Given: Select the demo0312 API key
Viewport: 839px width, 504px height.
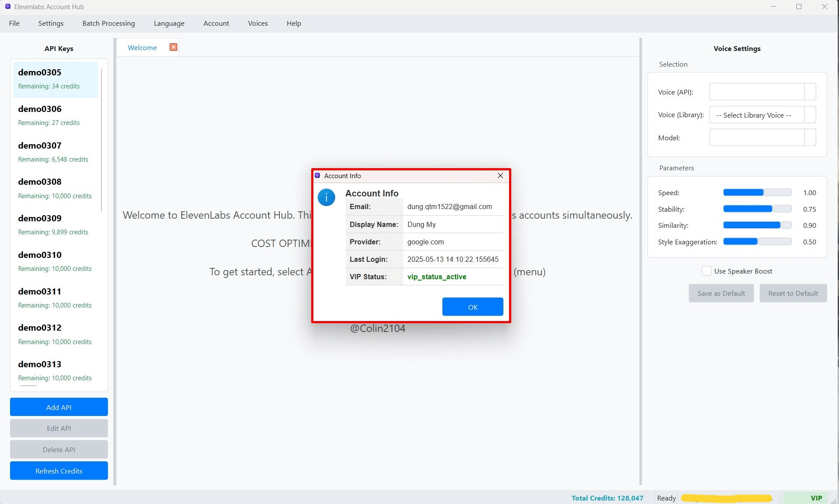Looking at the screenshot, I should click(55, 335).
